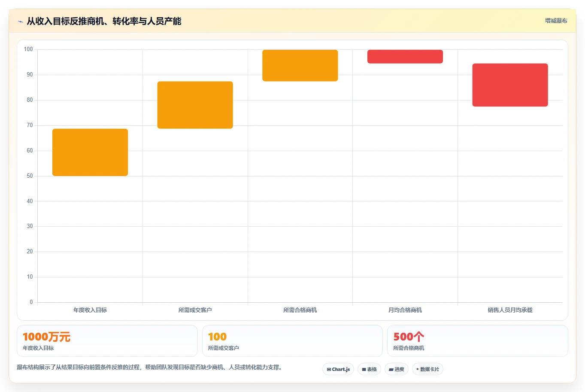Screen dimensions: 585x392
Task: Click the 月均合格商机 x-axis label
Action: pyautogui.click(x=405, y=310)
